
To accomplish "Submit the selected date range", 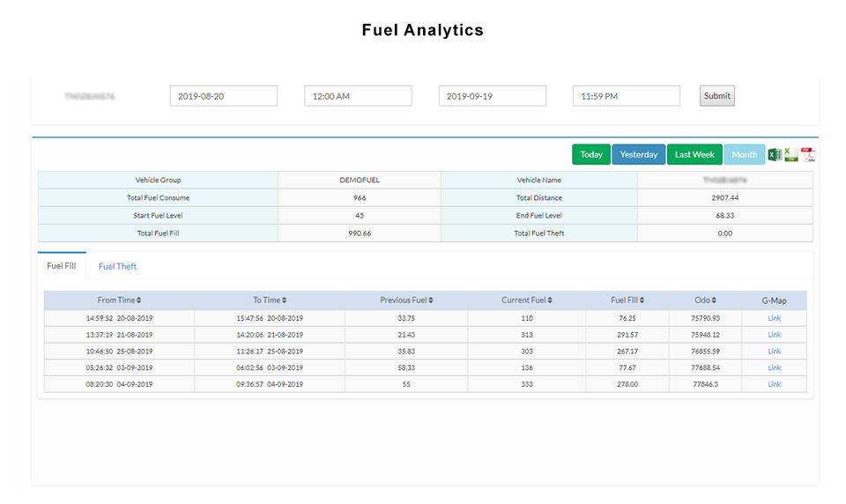I will pos(717,96).
